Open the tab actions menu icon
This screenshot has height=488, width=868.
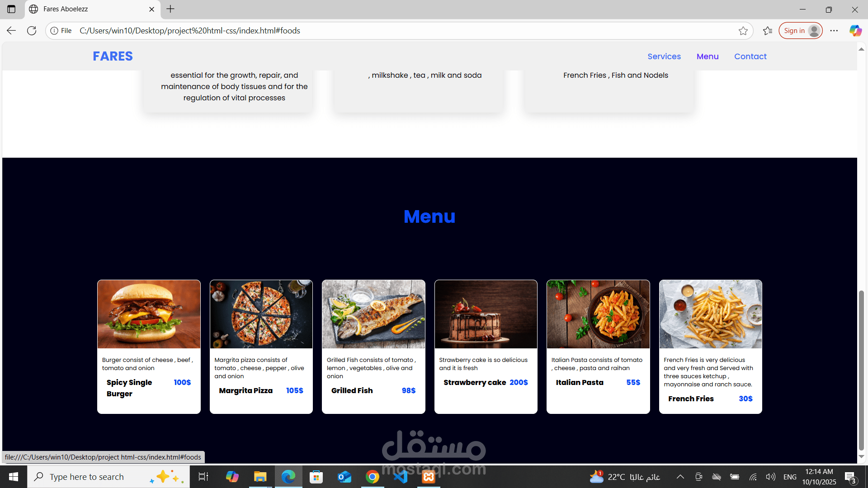pos(11,9)
